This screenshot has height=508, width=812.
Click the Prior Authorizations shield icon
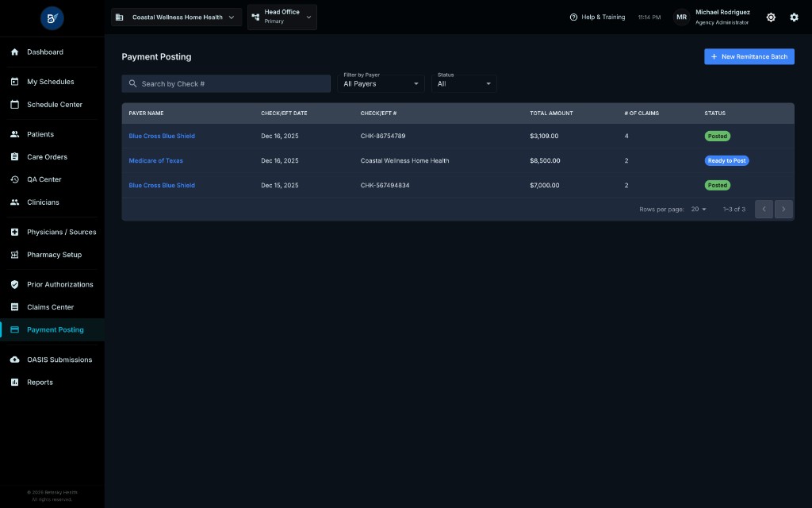point(14,284)
